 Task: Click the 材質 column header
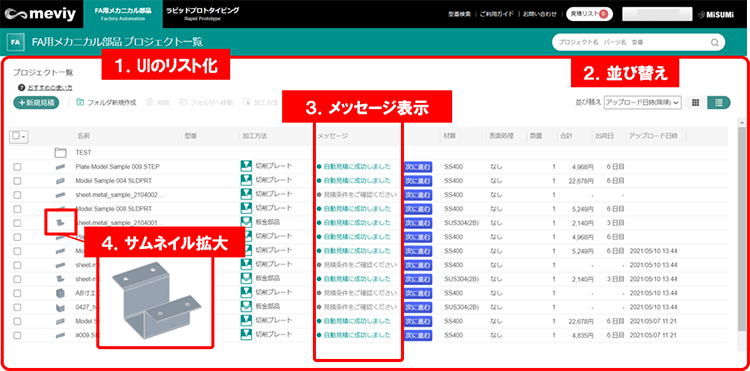pyautogui.click(x=450, y=136)
